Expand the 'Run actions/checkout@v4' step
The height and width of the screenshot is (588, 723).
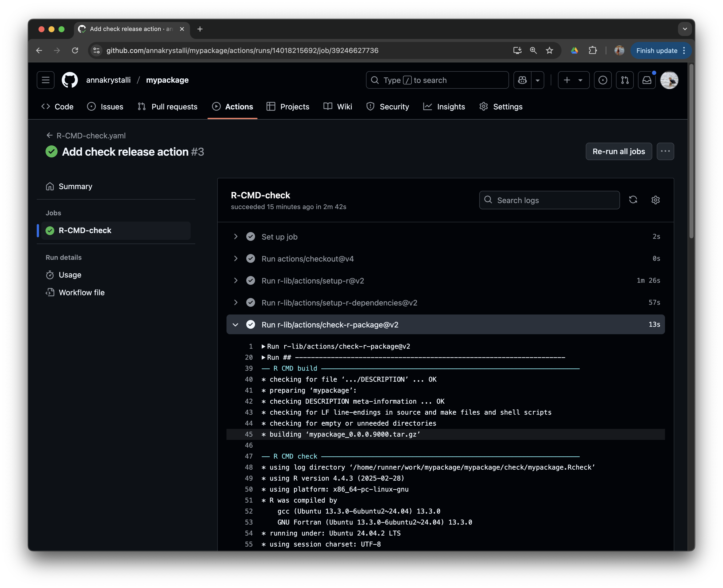click(445, 259)
